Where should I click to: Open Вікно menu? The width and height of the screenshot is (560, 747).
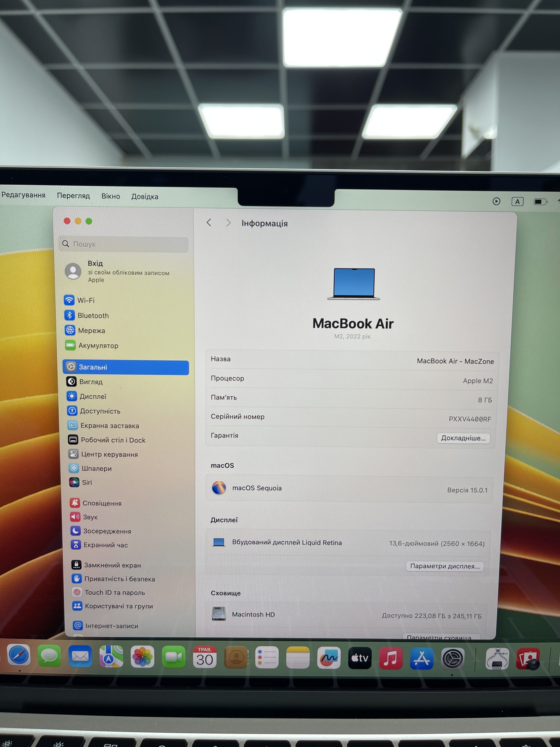point(111,196)
